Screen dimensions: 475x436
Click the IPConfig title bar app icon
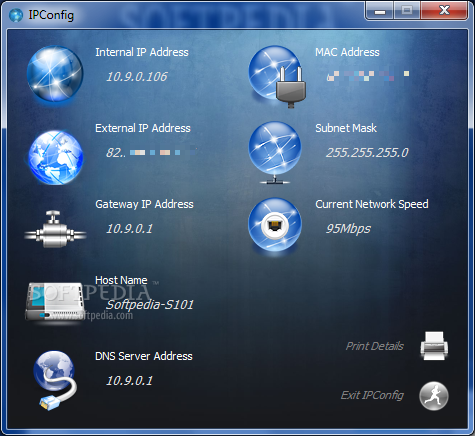tap(16, 15)
